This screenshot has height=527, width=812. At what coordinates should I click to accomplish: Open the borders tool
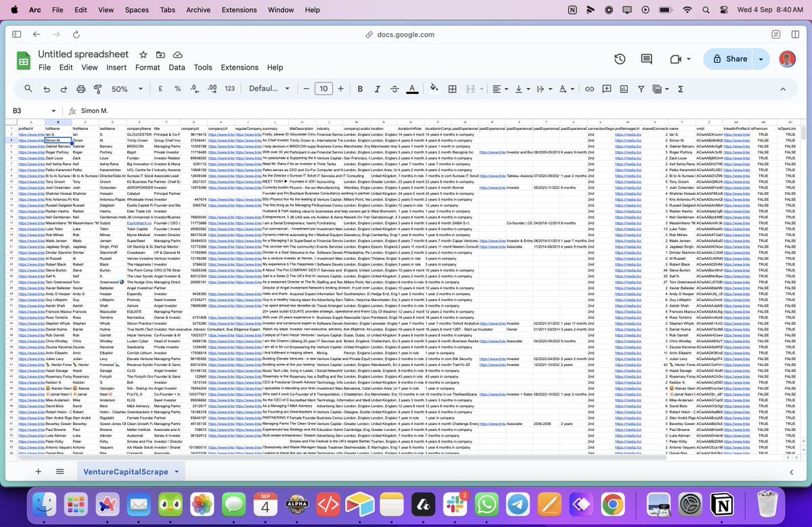(452, 89)
